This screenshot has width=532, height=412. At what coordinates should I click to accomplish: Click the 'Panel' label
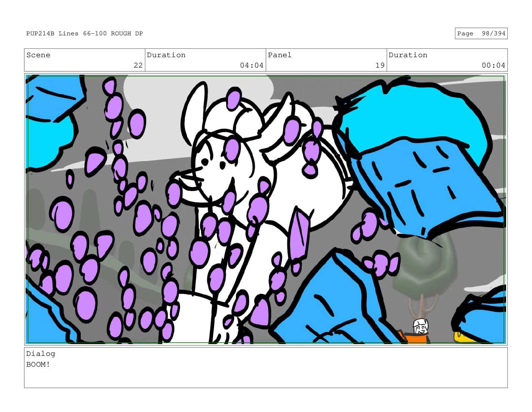pos(279,55)
